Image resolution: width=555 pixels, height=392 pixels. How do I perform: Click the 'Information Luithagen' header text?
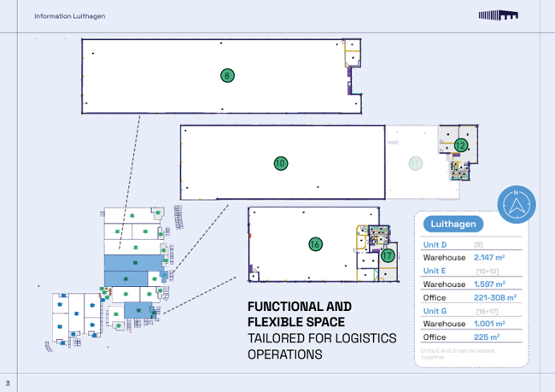(70, 16)
